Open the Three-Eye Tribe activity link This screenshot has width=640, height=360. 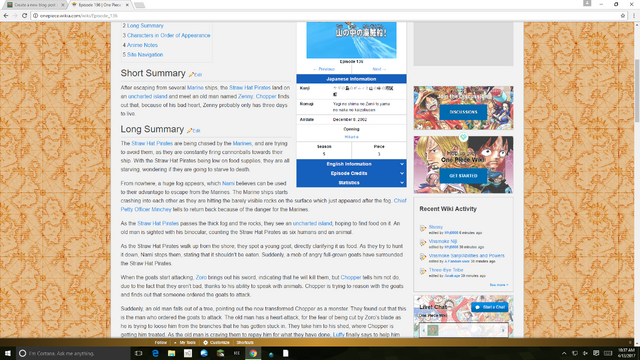(446, 270)
